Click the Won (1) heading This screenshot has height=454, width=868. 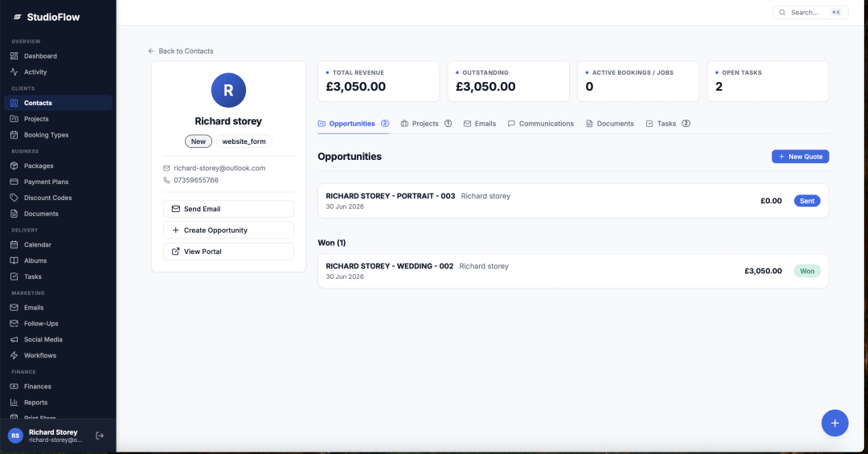332,243
